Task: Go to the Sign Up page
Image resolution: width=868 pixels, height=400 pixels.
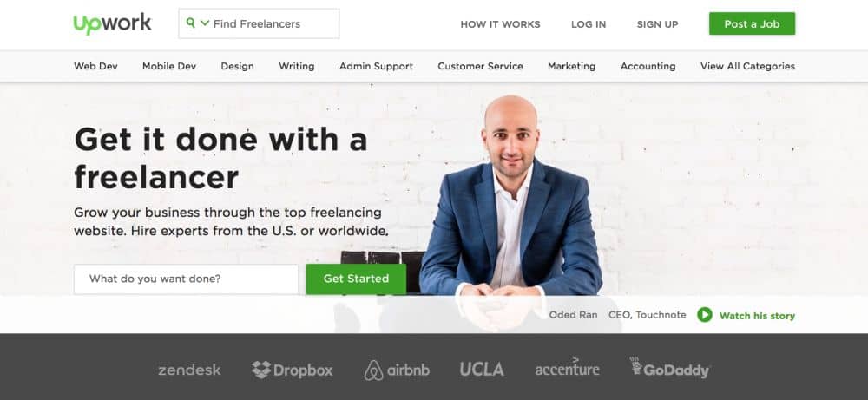Action: tap(657, 24)
